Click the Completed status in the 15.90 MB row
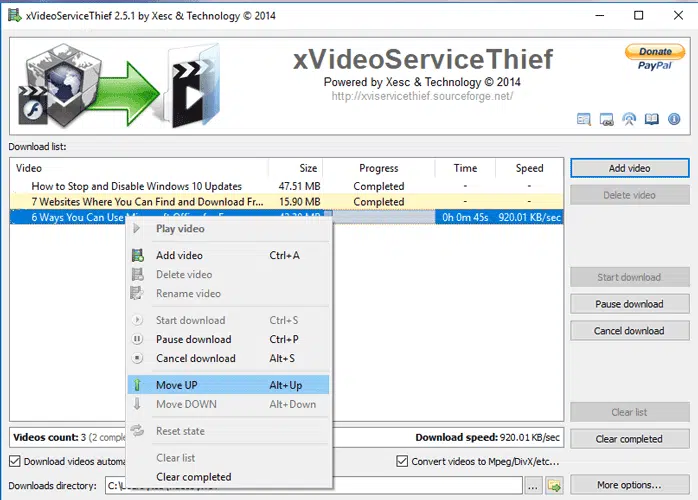 click(x=379, y=202)
